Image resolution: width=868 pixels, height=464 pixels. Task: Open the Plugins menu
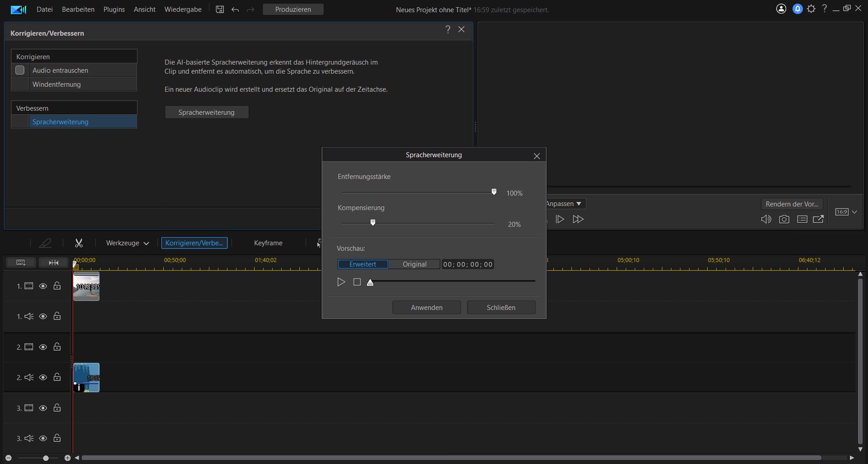[x=114, y=9]
